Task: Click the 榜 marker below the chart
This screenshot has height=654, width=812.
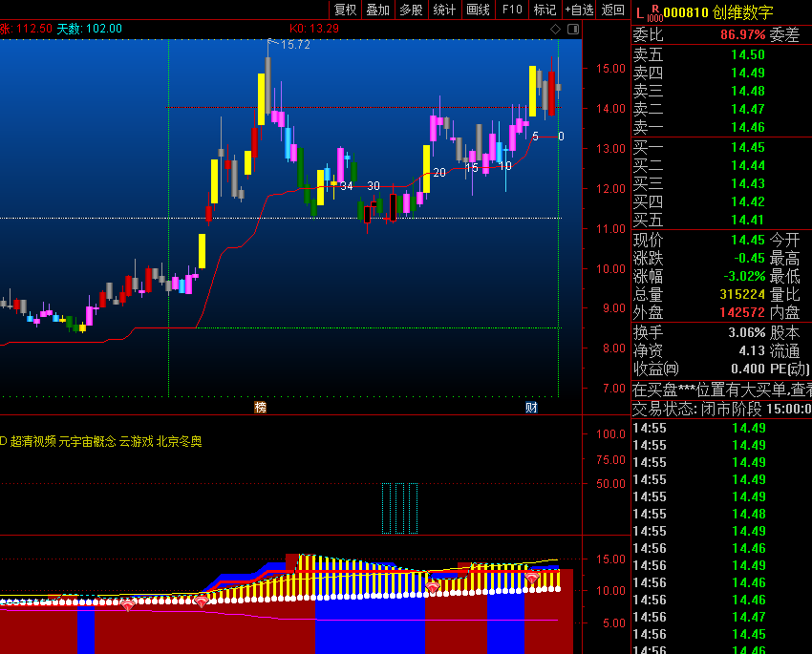Action: 260,407
